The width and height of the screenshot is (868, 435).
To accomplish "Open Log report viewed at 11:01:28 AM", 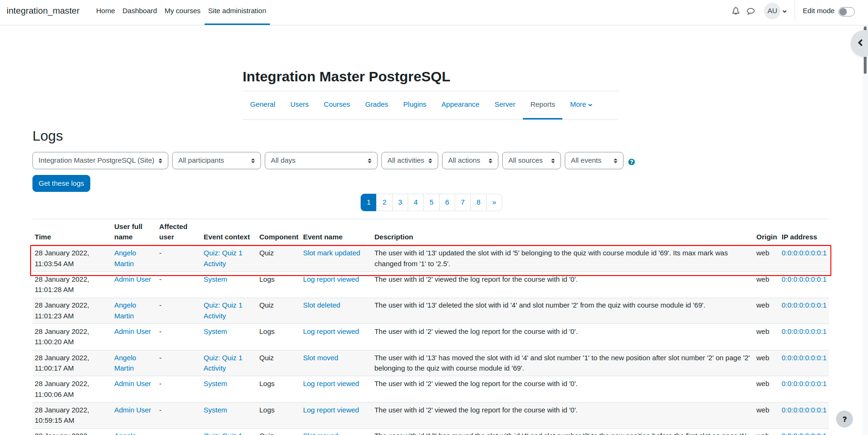I will 331,279.
